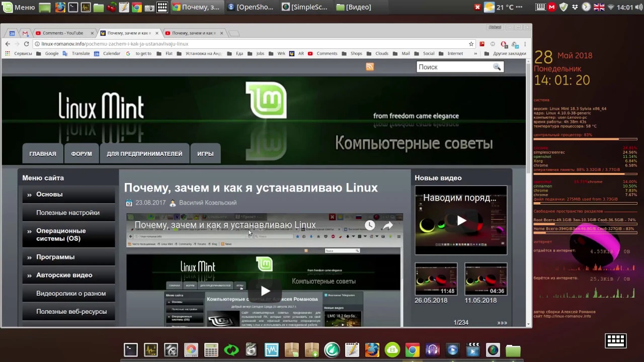644x362 pixels.
Task: Switch to the Comments - YouTube tab
Action: point(63,33)
